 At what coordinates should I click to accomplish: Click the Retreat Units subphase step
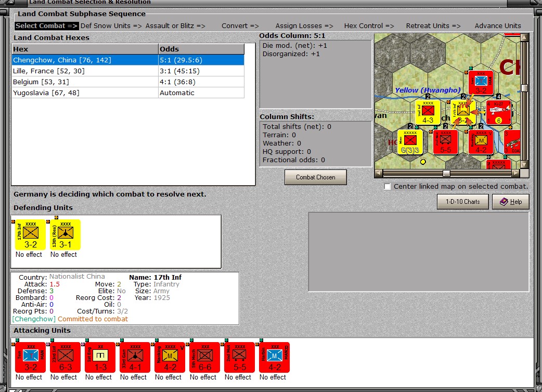coord(433,26)
